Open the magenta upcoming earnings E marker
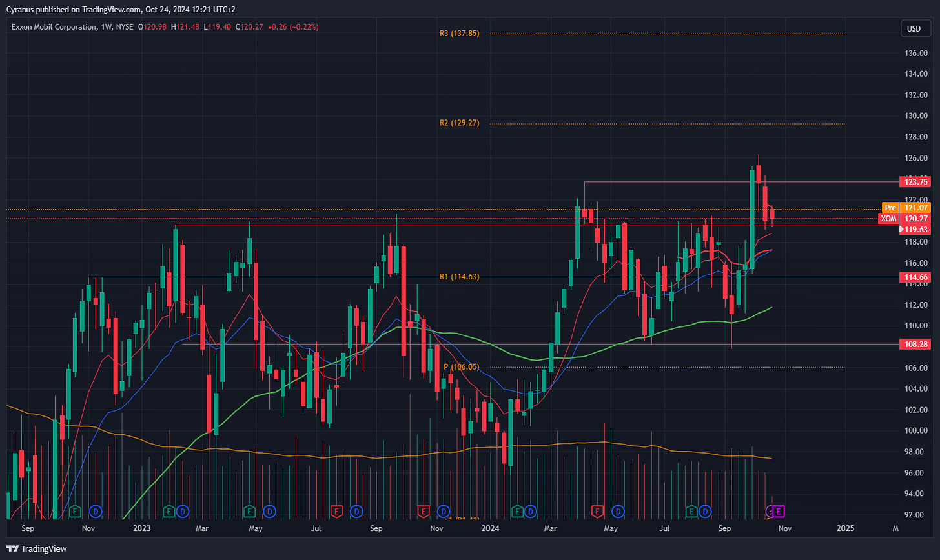The image size is (940, 560). 779,512
